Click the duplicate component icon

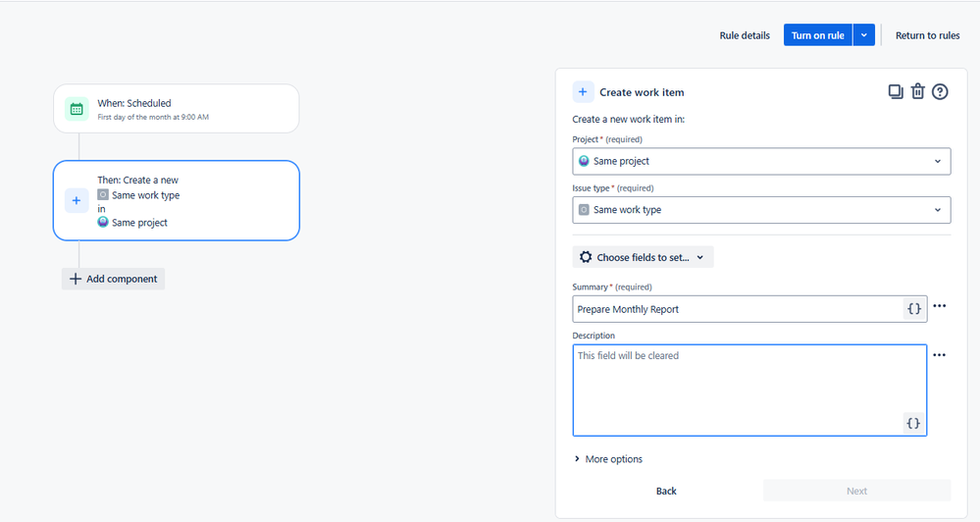(x=895, y=92)
